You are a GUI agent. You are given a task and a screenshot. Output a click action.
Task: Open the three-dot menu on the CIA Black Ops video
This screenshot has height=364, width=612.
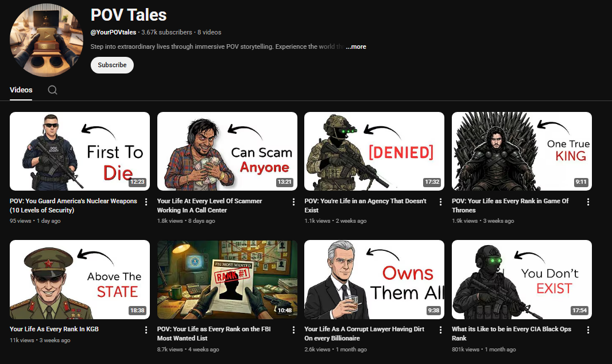click(x=587, y=330)
